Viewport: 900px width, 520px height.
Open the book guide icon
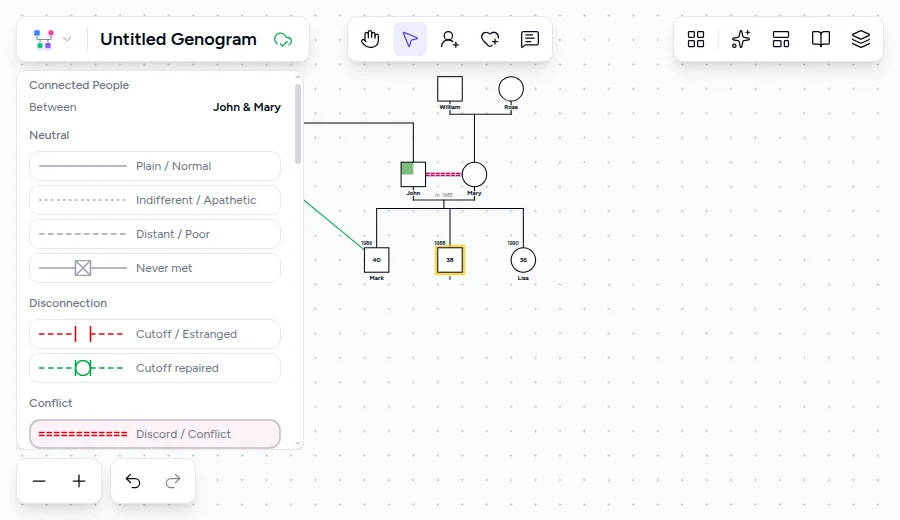pos(821,39)
